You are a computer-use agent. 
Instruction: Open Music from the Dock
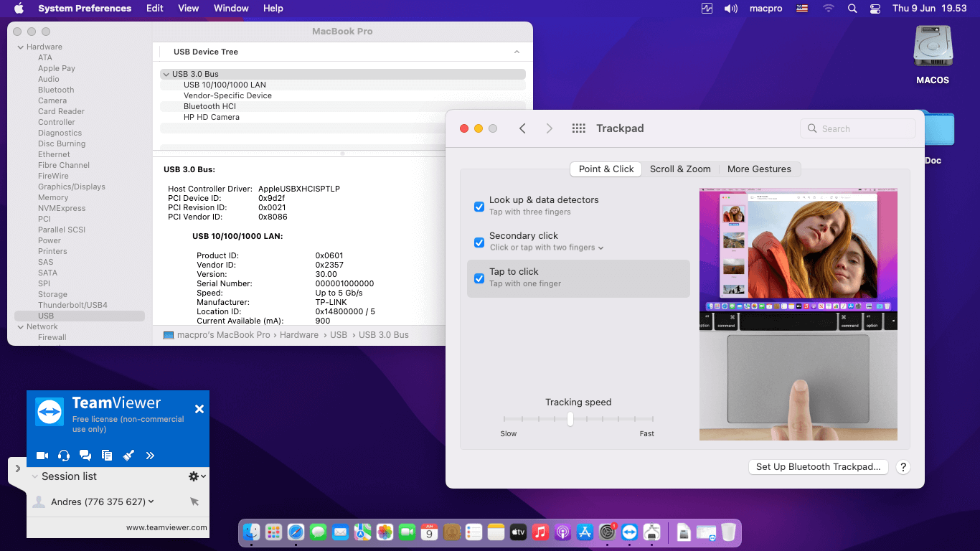pyautogui.click(x=540, y=532)
